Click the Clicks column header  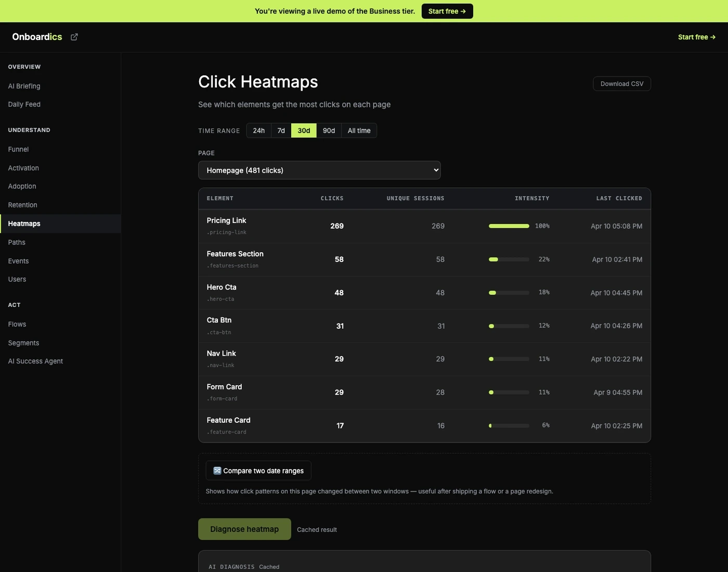click(x=332, y=199)
